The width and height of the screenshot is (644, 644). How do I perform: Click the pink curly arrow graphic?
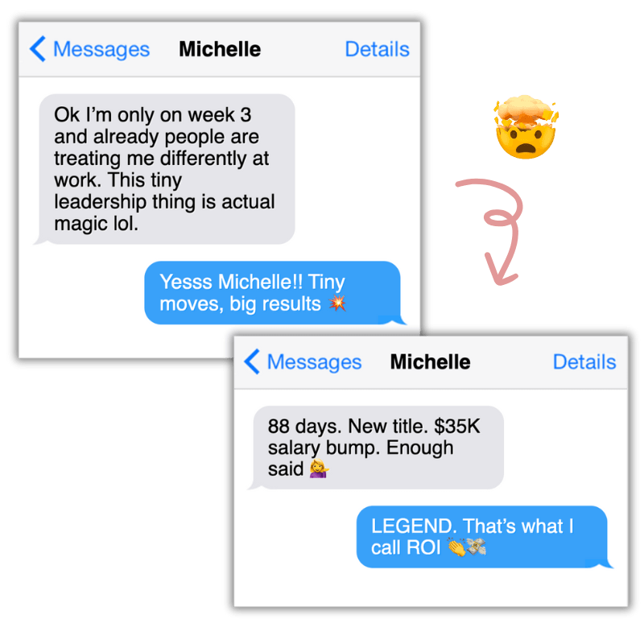(x=491, y=232)
